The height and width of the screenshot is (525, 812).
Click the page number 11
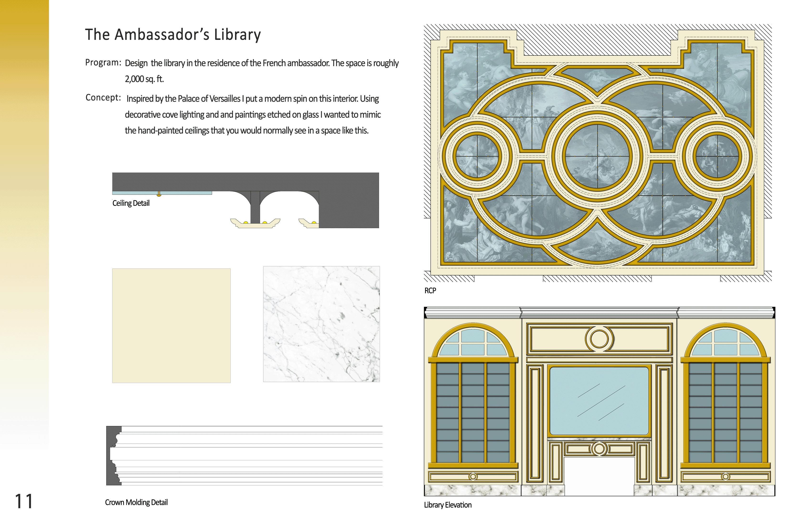(24, 501)
